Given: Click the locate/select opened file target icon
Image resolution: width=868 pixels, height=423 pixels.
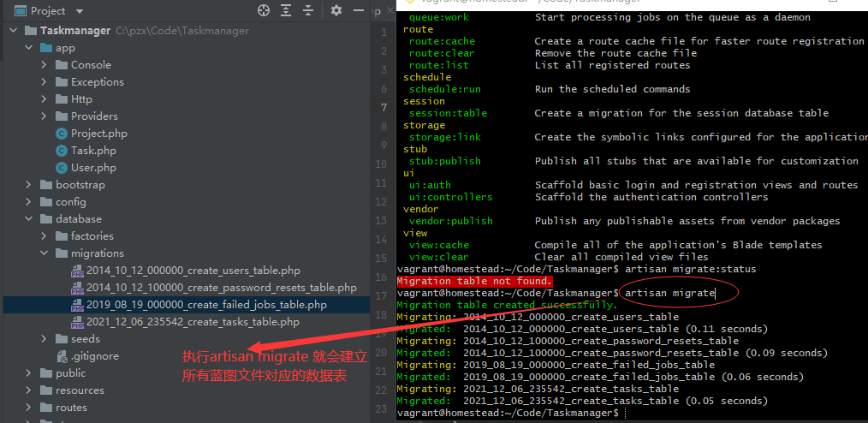Looking at the screenshot, I should pyautogui.click(x=264, y=10).
